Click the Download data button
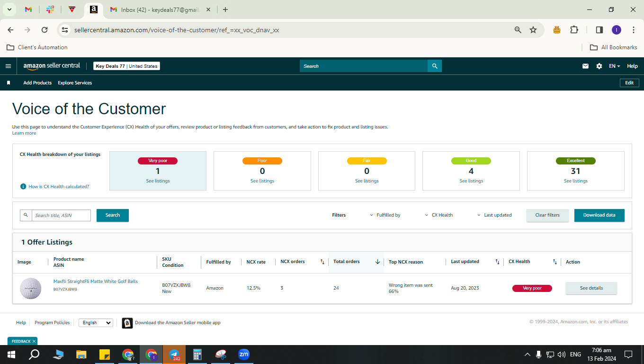This screenshot has height=364, width=644. (x=599, y=215)
